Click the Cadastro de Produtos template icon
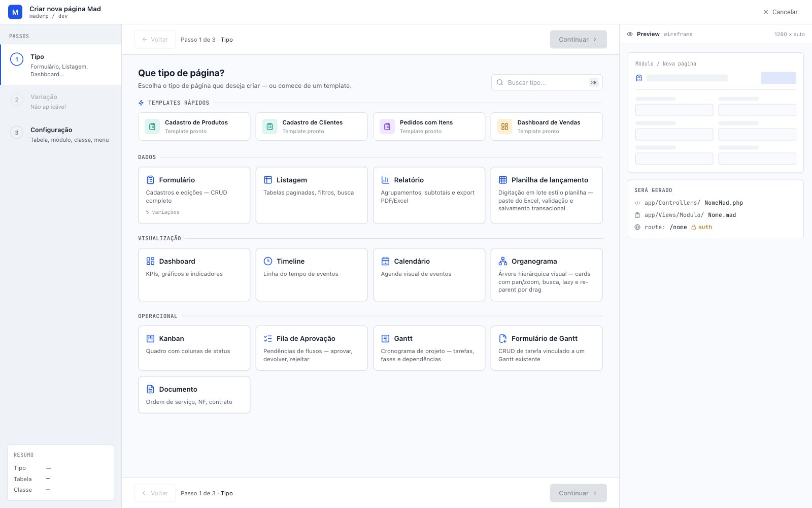This screenshot has width=812, height=508. 152,126
